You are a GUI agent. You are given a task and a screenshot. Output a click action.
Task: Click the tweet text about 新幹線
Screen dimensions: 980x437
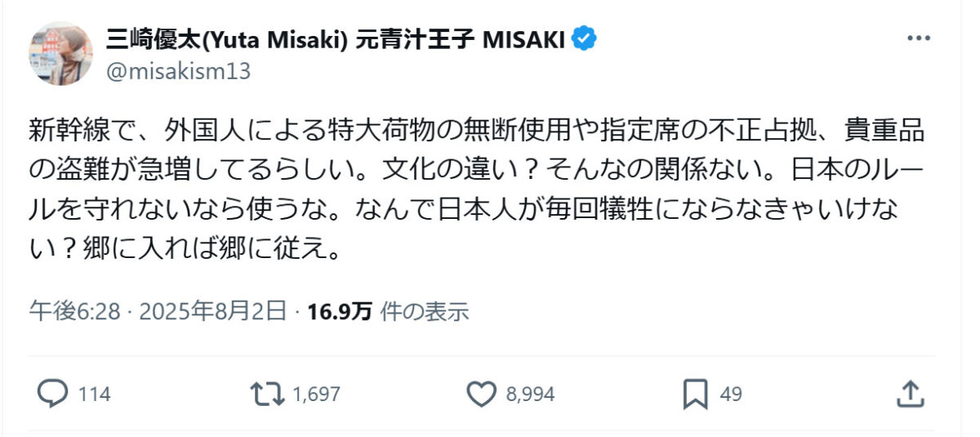pyautogui.click(x=474, y=189)
